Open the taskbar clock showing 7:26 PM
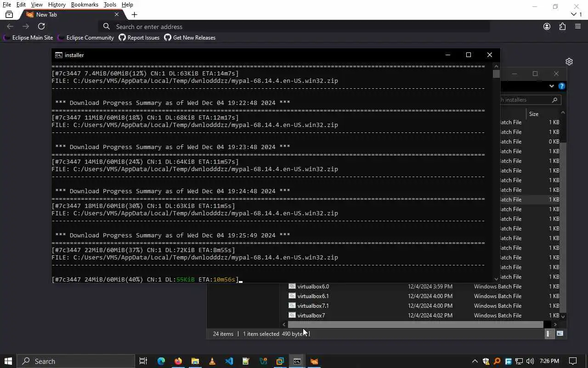 point(549,361)
